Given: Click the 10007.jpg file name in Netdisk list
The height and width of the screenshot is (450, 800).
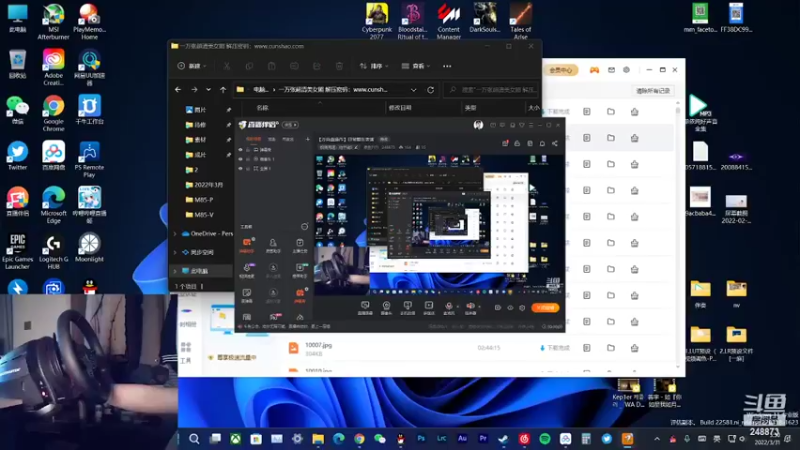Looking at the screenshot, I should point(318,345).
